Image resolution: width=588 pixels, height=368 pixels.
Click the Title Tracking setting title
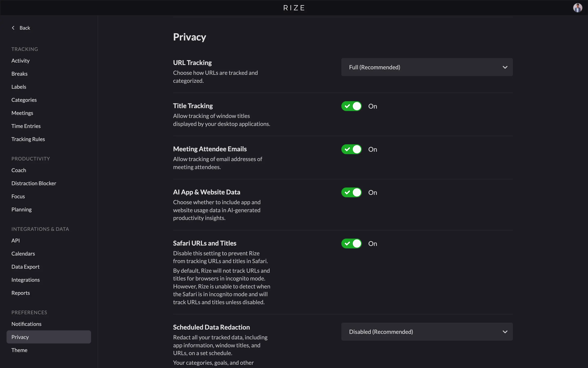point(193,106)
